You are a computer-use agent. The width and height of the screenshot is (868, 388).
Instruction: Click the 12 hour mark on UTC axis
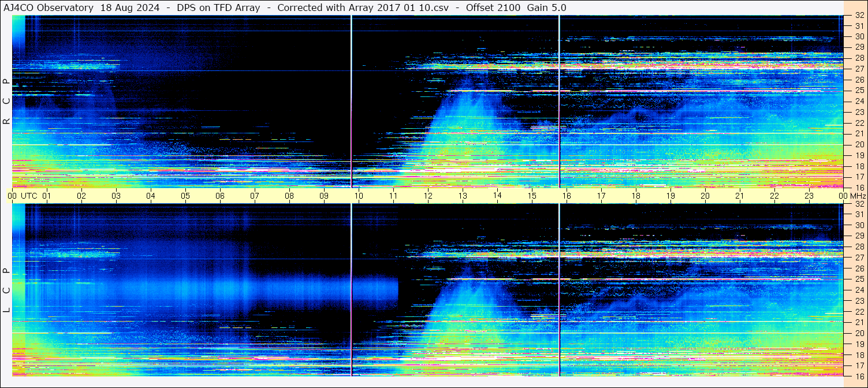tap(428, 196)
